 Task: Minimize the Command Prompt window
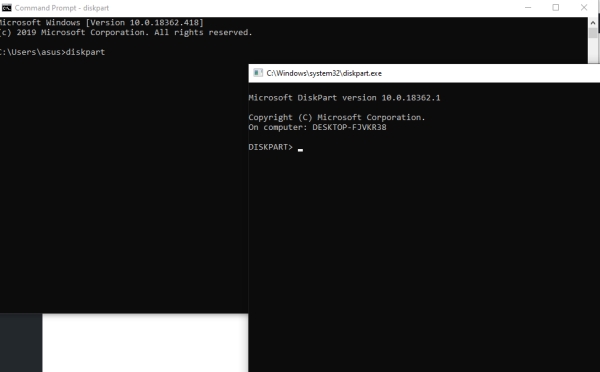click(528, 8)
